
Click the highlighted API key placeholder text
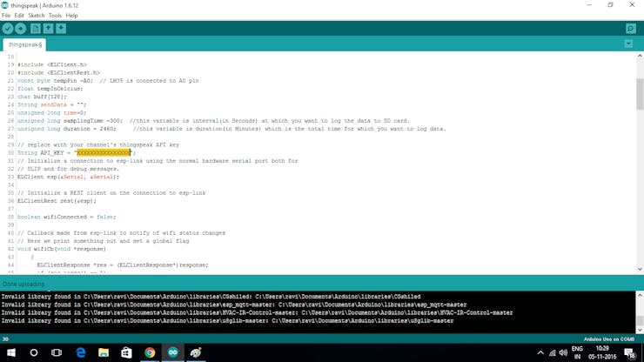coord(104,152)
